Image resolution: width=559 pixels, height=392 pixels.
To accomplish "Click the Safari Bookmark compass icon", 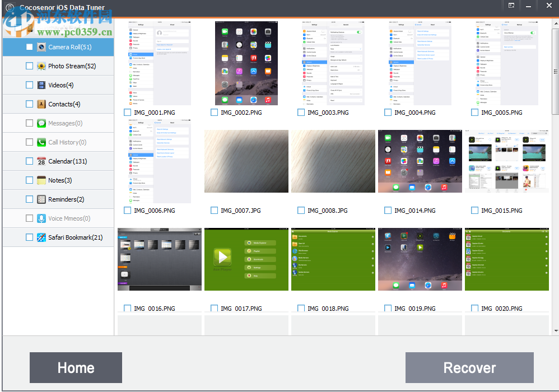I will click(x=41, y=237).
